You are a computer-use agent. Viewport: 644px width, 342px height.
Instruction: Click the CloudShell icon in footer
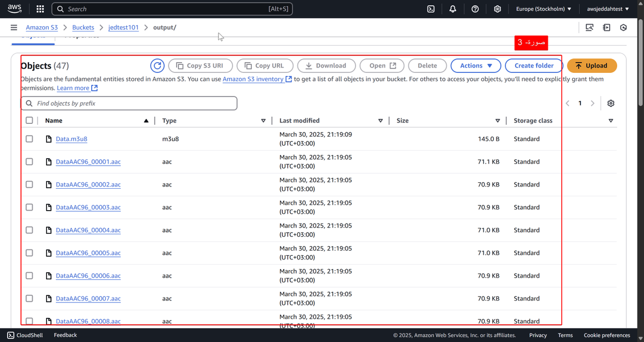11,335
